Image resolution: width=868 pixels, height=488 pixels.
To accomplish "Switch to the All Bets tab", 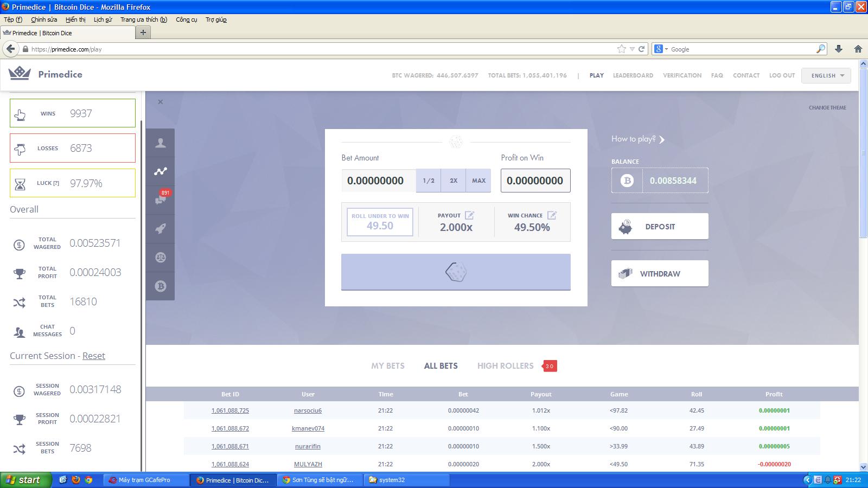I will [x=441, y=366].
